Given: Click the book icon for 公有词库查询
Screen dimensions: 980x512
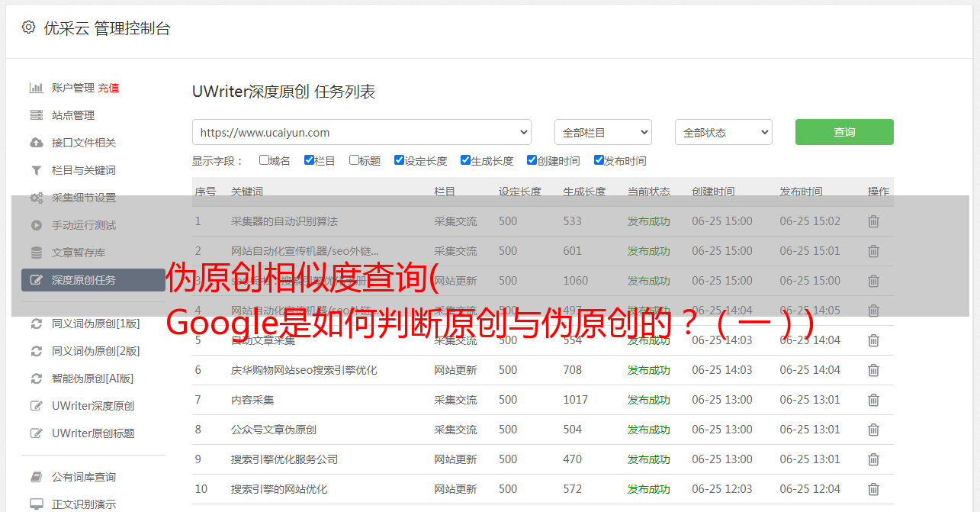Looking at the screenshot, I should point(36,477).
